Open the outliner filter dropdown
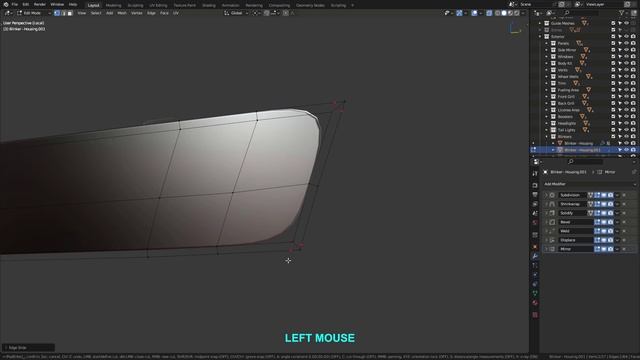Screen dimensions: 640x360 pyautogui.click(x=623, y=13)
